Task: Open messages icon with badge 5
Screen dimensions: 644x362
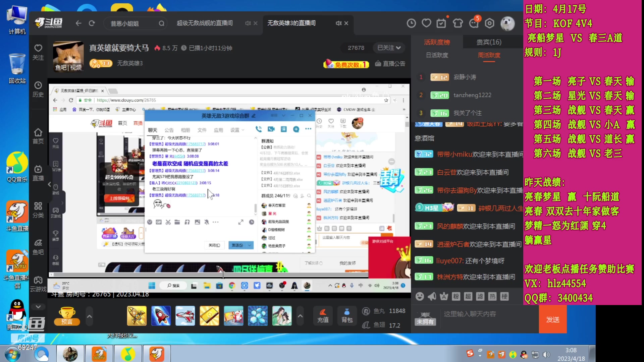Action: tap(474, 23)
